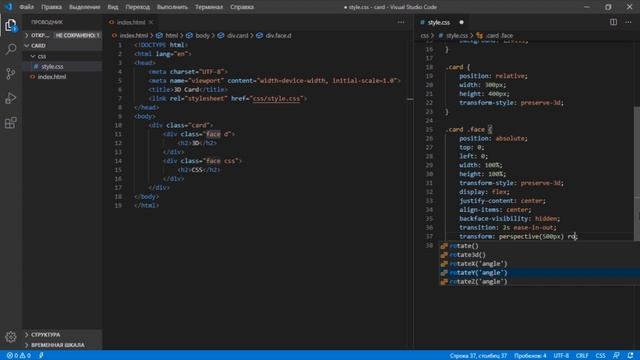640x360 pixels.
Task: Click the style.css editor vertical scrollbar
Action: [x=637, y=173]
